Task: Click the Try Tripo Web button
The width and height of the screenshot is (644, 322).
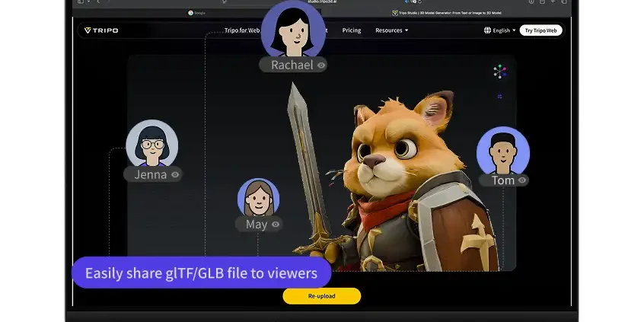Action: (540, 30)
